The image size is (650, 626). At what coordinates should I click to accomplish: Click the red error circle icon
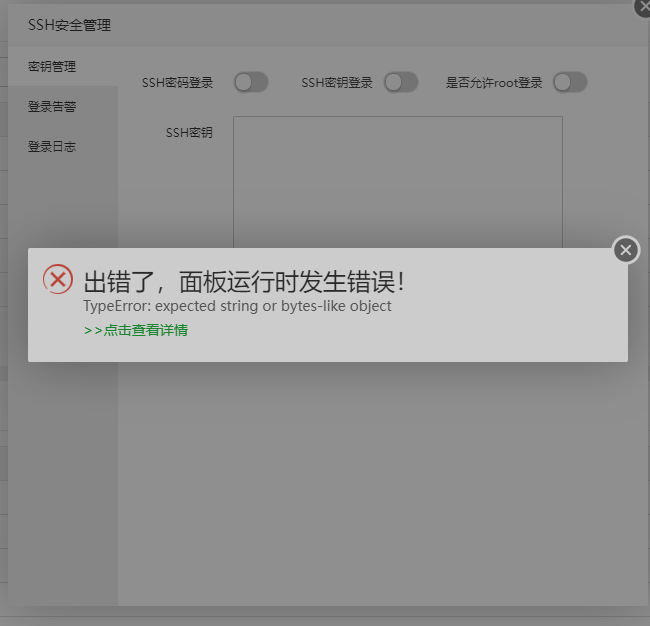click(x=58, y=279)
